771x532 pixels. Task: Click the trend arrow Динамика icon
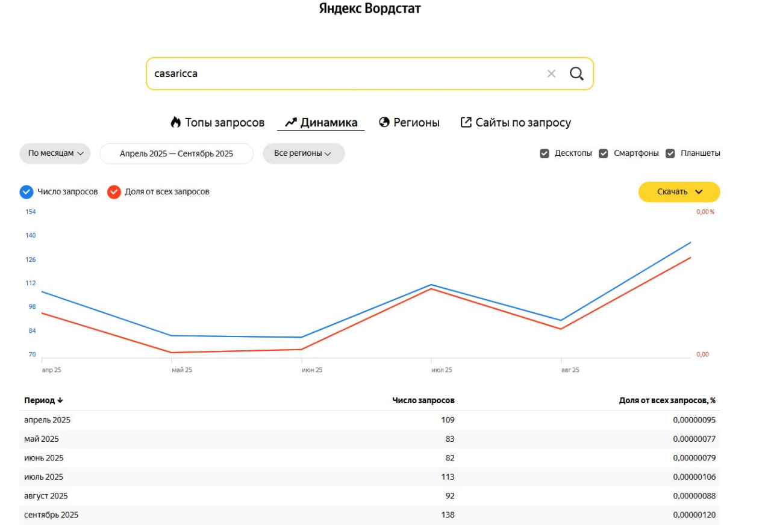(x=291, y=123)
